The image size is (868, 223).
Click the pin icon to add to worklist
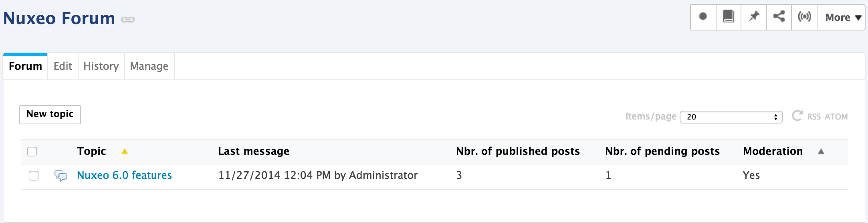pos(754,16)
